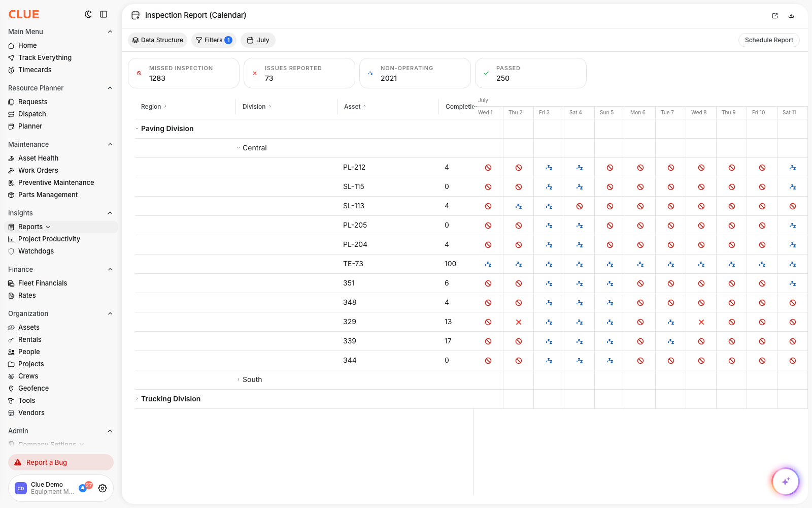This screenshot has width=812, height=508.
Task: Open Data Structure options
Action: tap(158, 40)
